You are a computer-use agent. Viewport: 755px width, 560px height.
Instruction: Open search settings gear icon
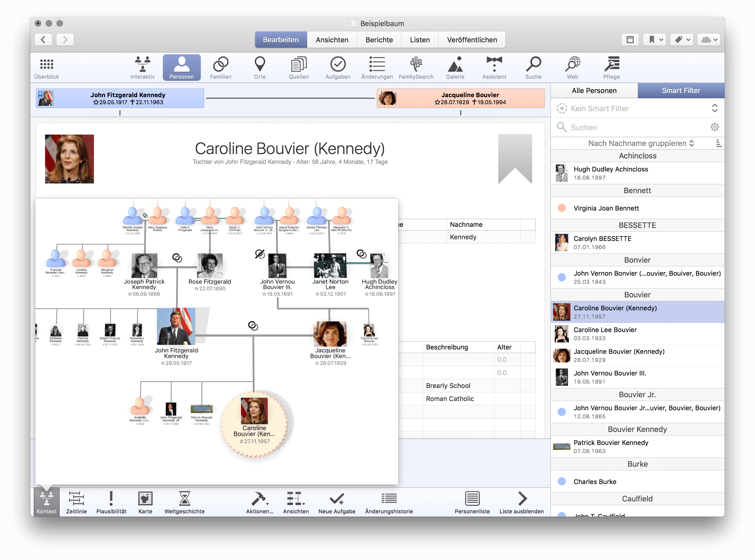tap(715, 127)
